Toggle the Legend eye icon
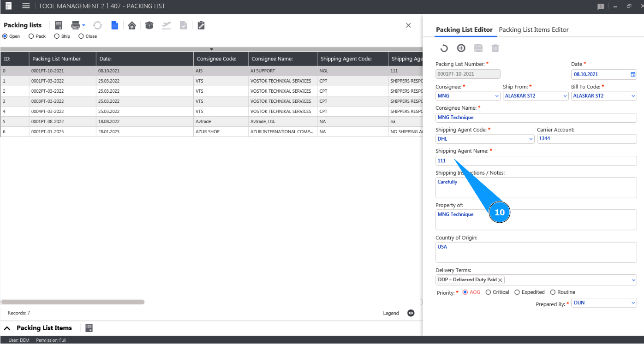 pos(411,313)
